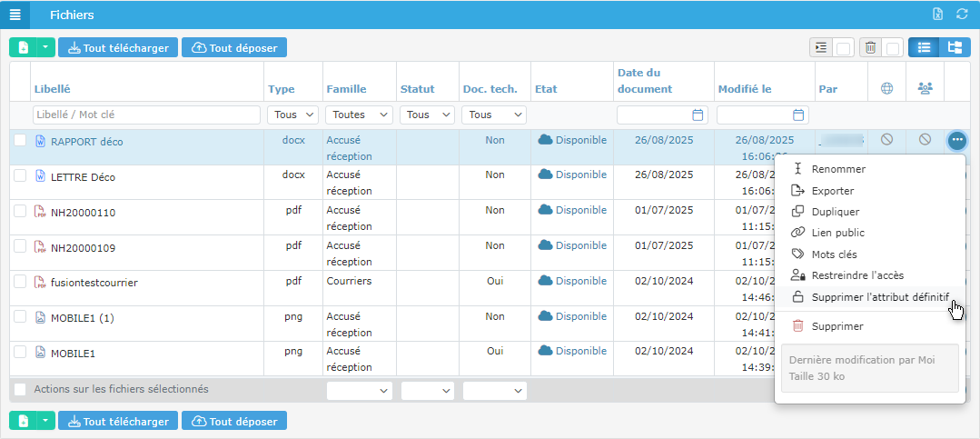
Task: Tick the checkbox next to the trash icon
Action: coord(893,48)
